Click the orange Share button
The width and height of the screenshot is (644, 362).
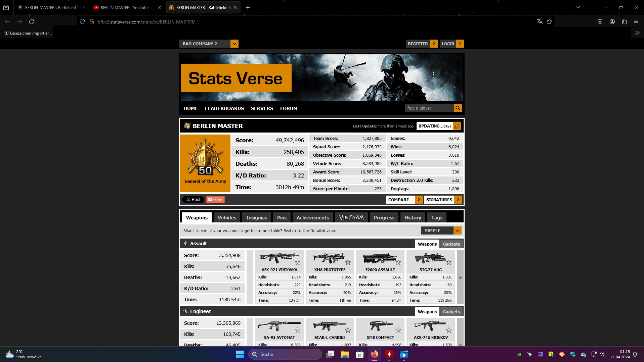[215, 200]
